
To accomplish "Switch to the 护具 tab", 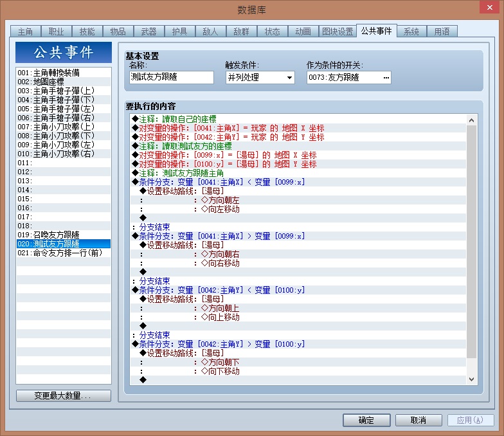I will [x=180, y=32].
